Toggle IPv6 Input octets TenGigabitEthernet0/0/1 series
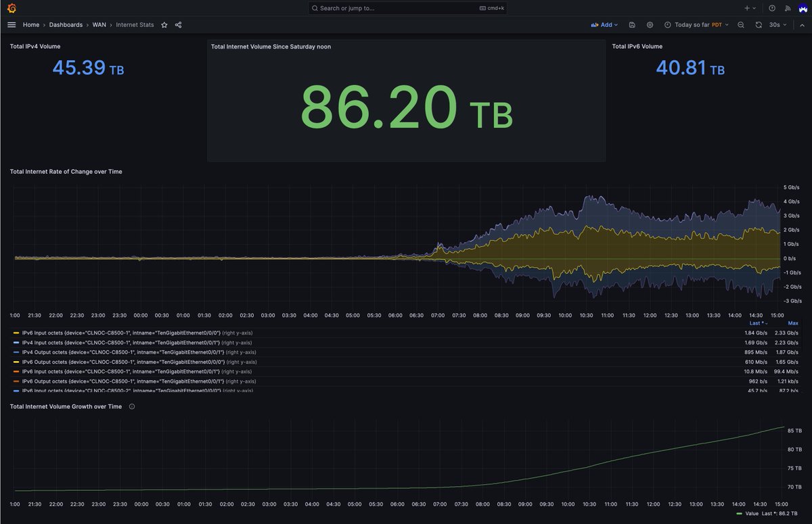The height and width of the screenshot is (524, 812). 121,371
